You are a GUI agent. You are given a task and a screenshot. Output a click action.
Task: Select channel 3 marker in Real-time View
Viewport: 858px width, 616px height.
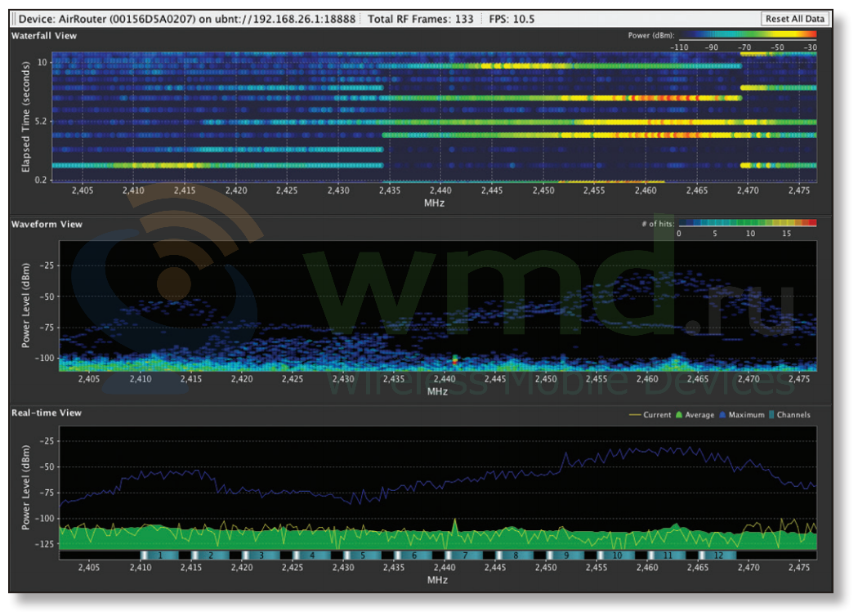261,556
